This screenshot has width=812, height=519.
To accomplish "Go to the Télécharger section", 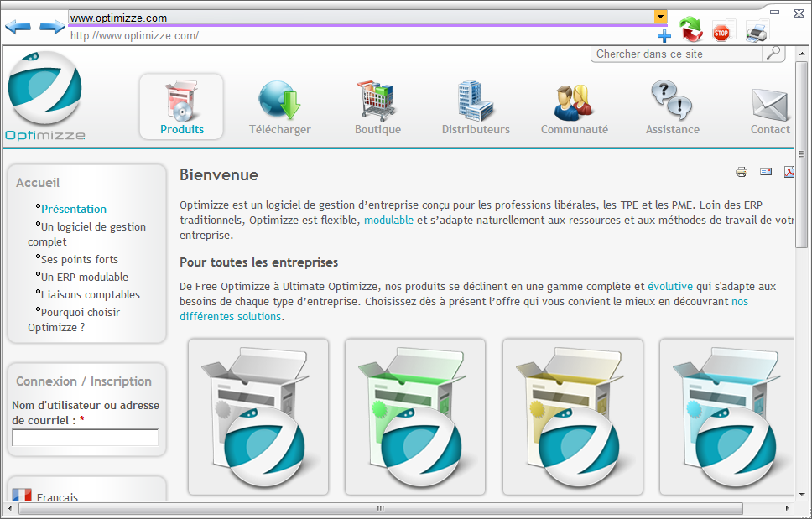I will point(279,106).
